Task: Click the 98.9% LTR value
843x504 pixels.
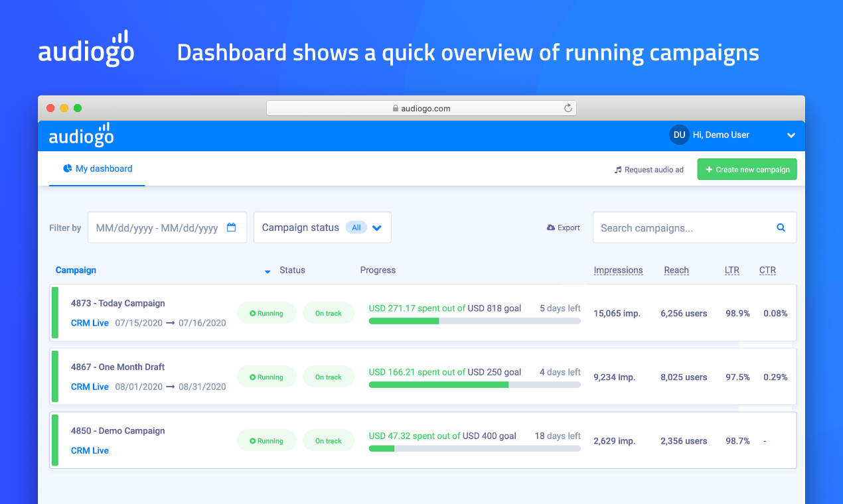Action: point(737,313)
